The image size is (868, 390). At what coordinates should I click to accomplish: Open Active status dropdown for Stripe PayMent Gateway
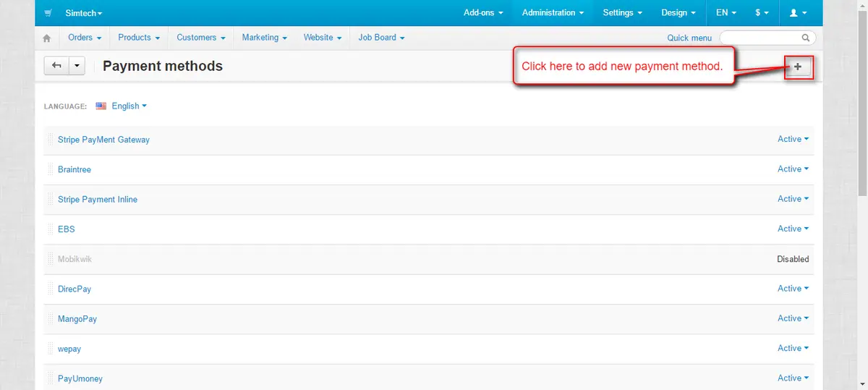pyautogui.click(x=793, y=139)
